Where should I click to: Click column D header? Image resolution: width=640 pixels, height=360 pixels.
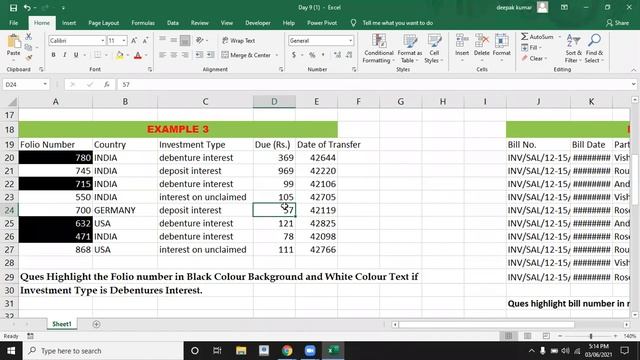point(274,102)
